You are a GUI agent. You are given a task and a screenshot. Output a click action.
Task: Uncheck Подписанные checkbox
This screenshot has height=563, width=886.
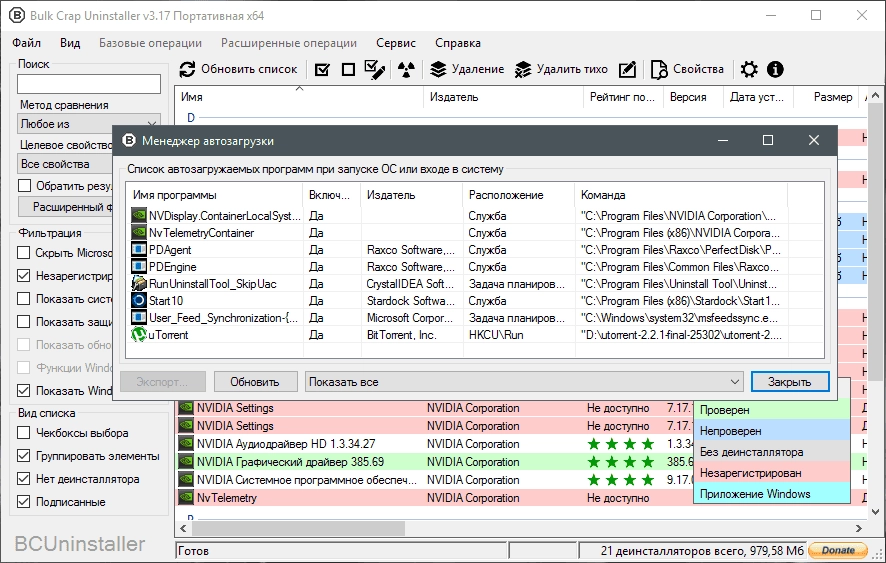pyautogui.click(x=24, y=502)
